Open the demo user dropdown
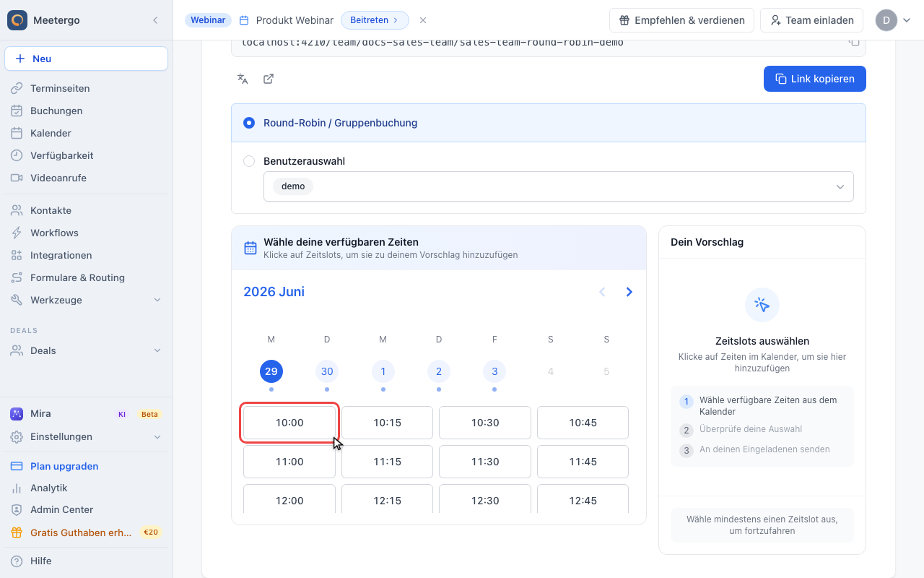Screen dimensions: 924x578 tap(559, 186)
